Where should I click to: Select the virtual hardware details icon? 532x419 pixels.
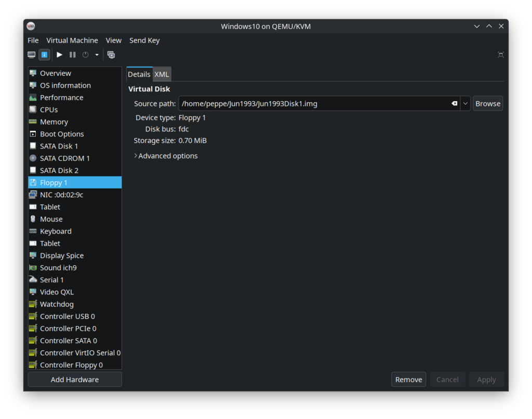44,55
